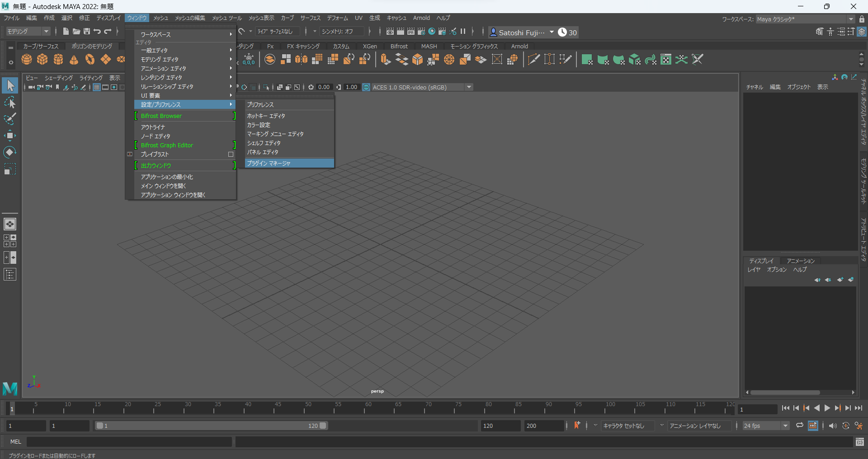Switch to the Arnold shelf tab
The image size is (868, 459).
[519, 46]
